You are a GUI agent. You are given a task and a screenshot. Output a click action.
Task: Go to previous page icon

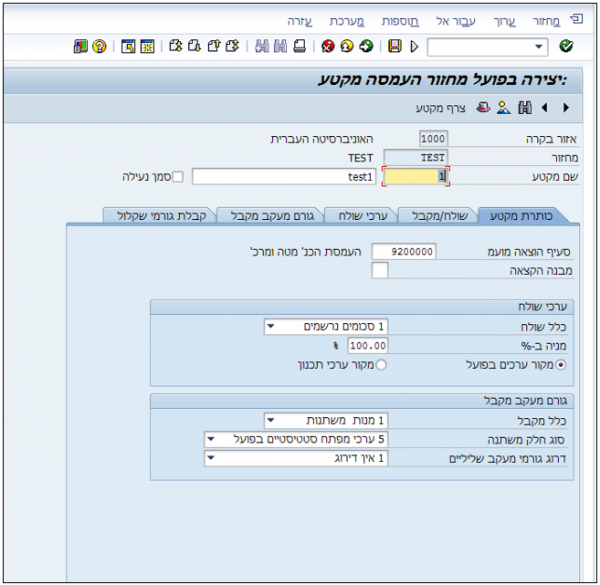tap(214, 46)
